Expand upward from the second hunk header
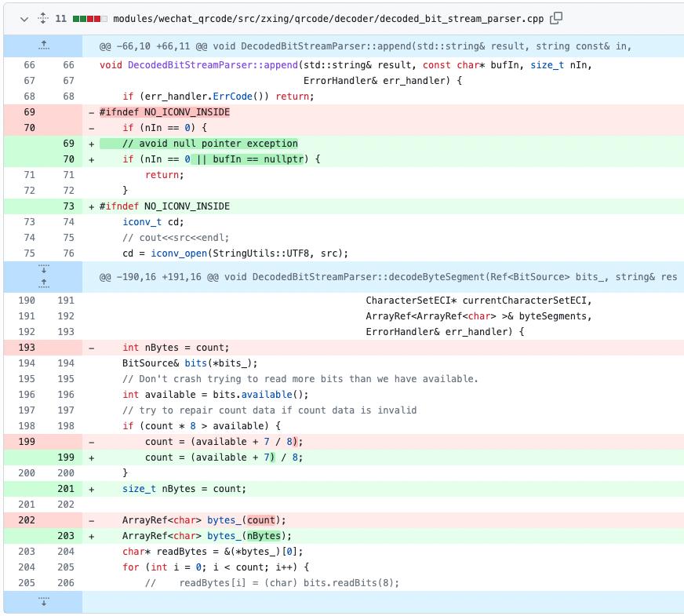Viewport: 684px width, 616px height. pos(43,284)
